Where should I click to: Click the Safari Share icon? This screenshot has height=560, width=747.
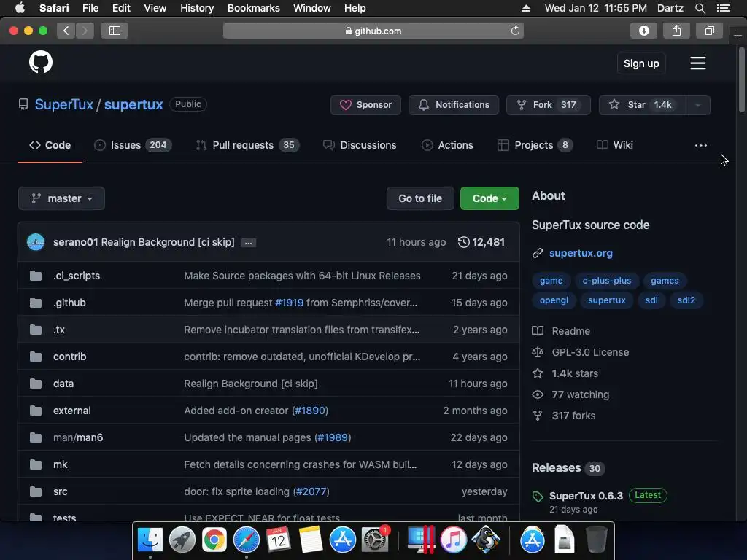pyautogui.click(x=676, y=31)
